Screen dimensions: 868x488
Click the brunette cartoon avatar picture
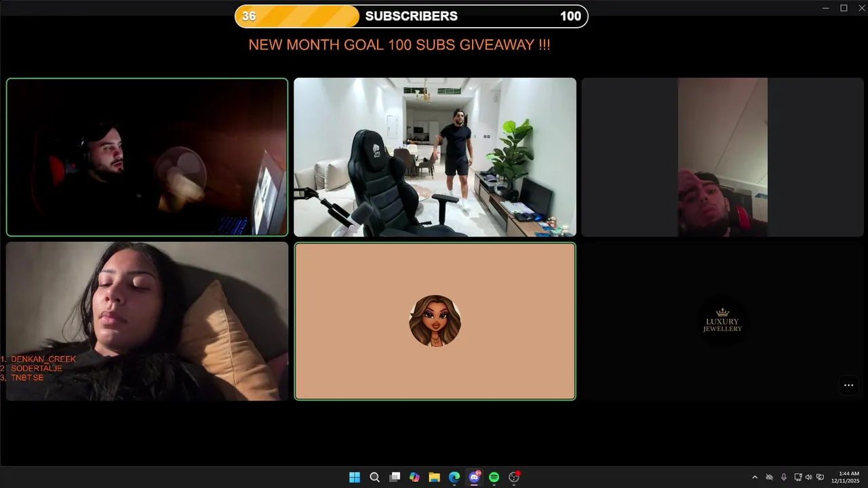(x=435, y=321)
